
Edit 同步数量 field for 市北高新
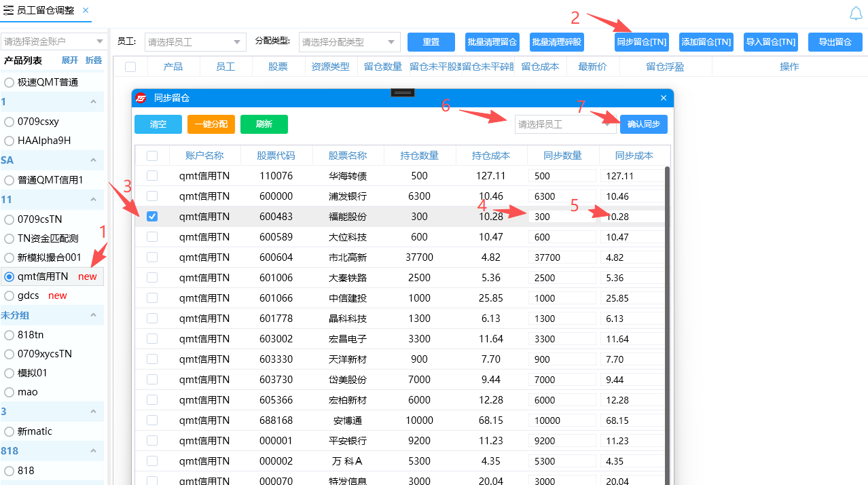[x=562, y=257]
